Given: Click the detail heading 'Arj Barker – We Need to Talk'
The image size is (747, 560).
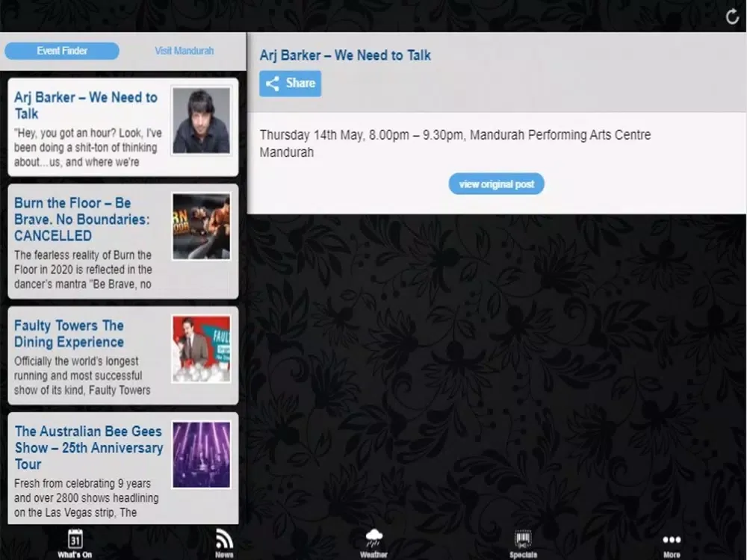Looking at the screenshot, I should [345, 56].
